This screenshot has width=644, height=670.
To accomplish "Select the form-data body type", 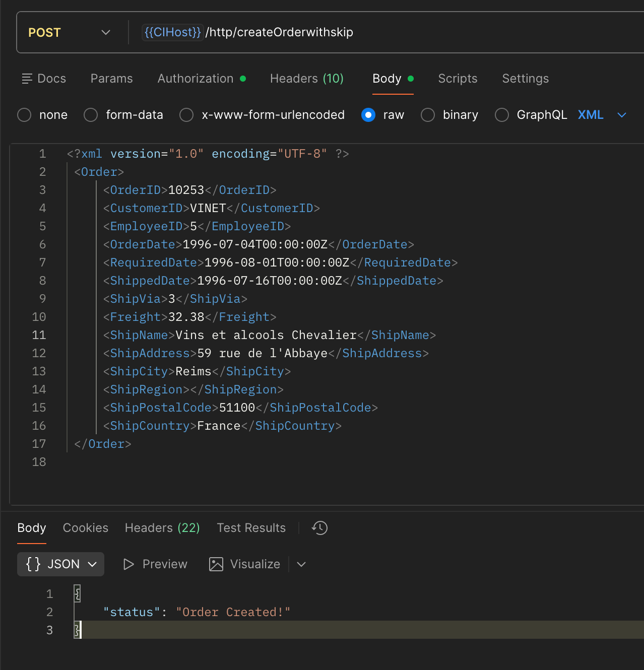I will point(90,115).
